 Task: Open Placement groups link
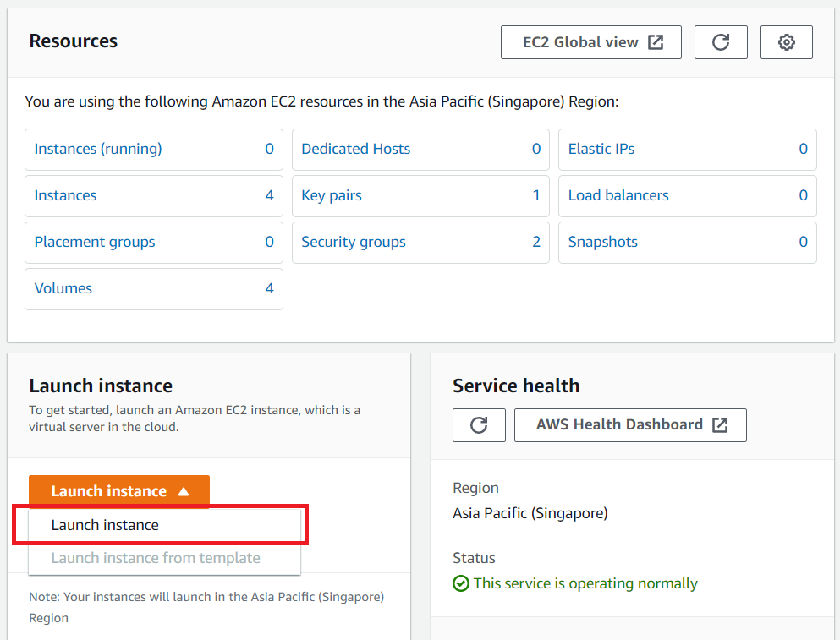point(95,242)
